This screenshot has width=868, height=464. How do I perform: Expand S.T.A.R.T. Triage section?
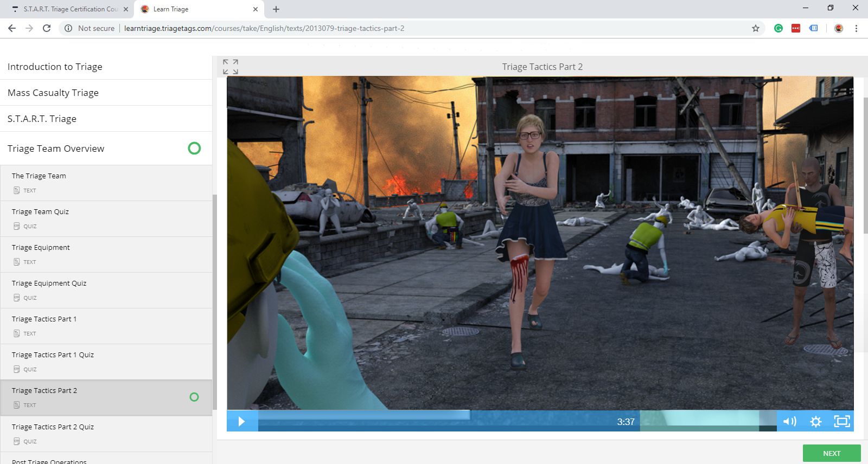coord(106,119)
